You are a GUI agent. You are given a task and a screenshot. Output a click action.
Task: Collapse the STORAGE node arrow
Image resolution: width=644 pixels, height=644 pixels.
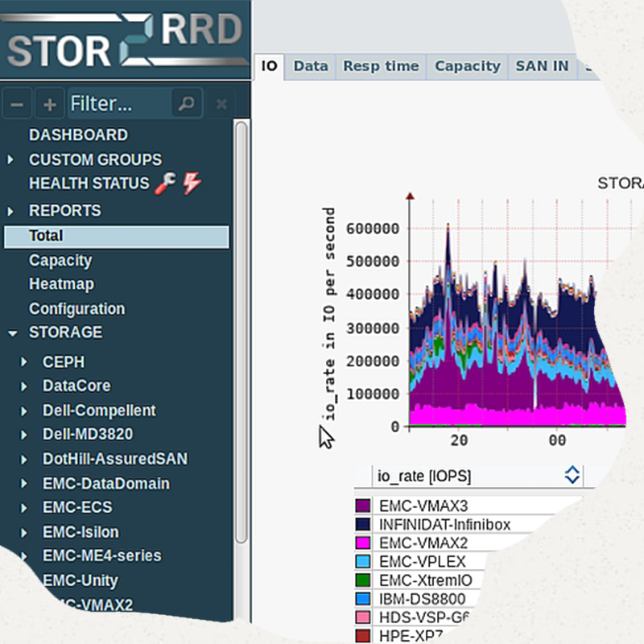click(12, 332)
